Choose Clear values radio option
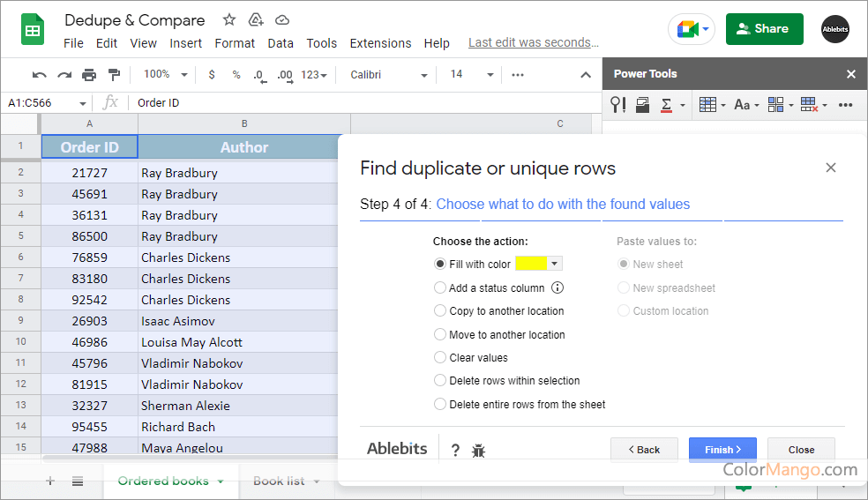 tap(440, 358)
